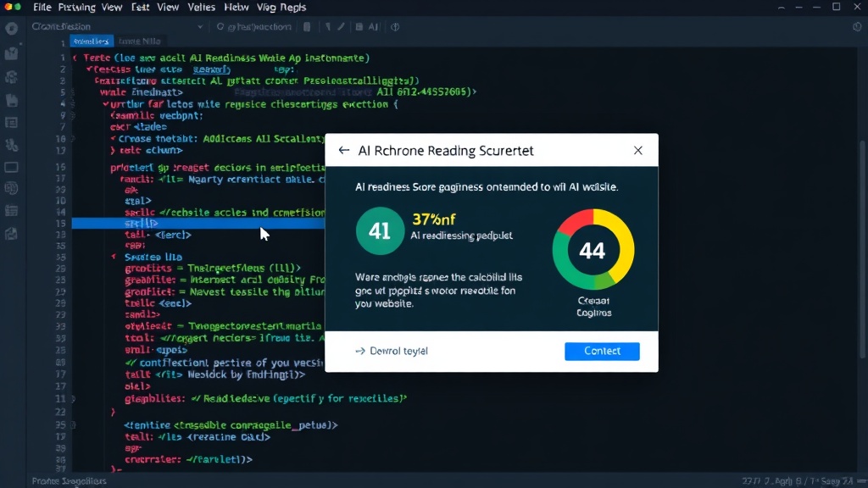Open the Hebw menu

[236, 7]
